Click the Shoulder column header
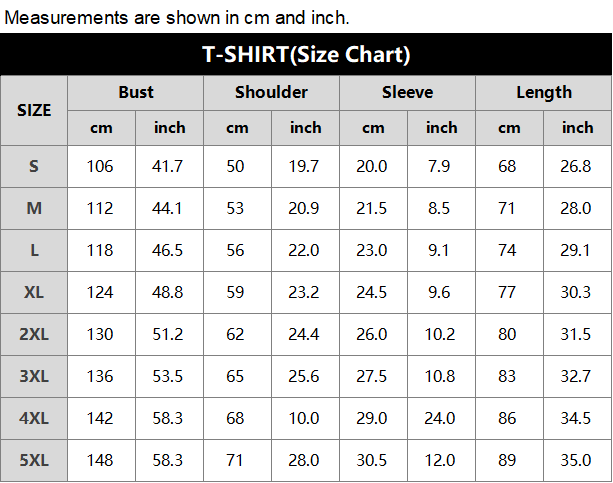The width and height of the screenshot is (613, 483). 271,93
